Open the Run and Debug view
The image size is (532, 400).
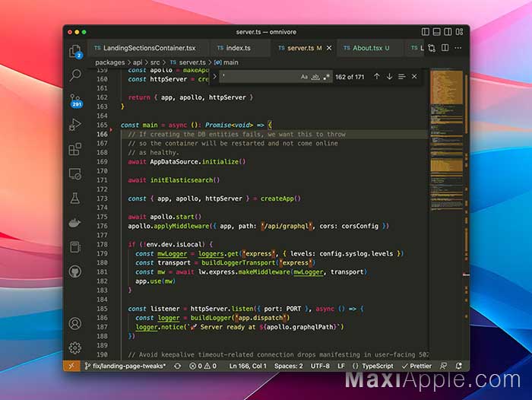click(x=75, y=125)
